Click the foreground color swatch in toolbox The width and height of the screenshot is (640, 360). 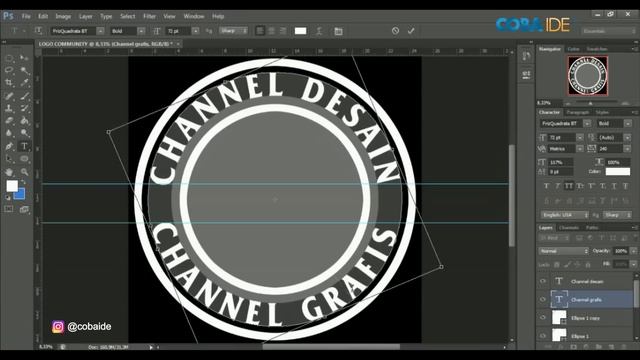click(x=12, y=186)
